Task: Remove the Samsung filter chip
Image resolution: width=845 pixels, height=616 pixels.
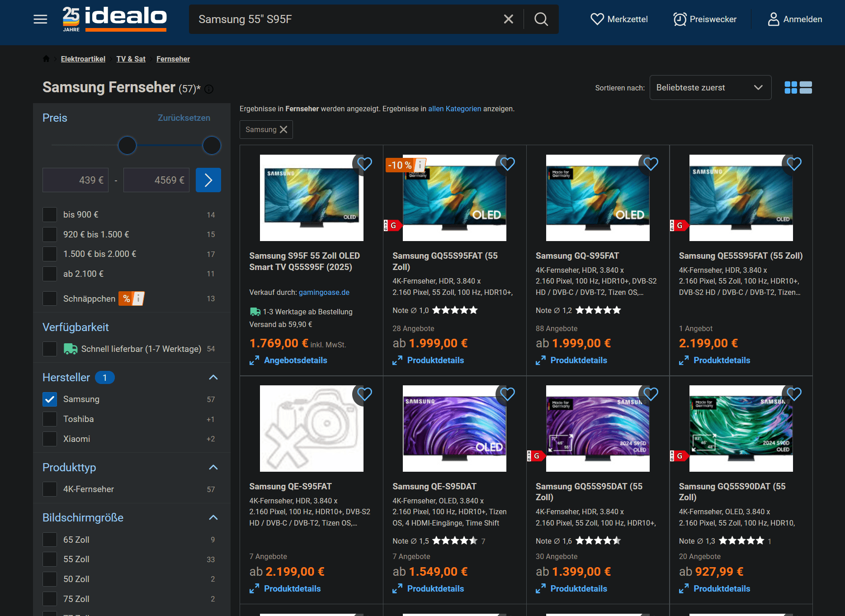Action: pos(283,129)
